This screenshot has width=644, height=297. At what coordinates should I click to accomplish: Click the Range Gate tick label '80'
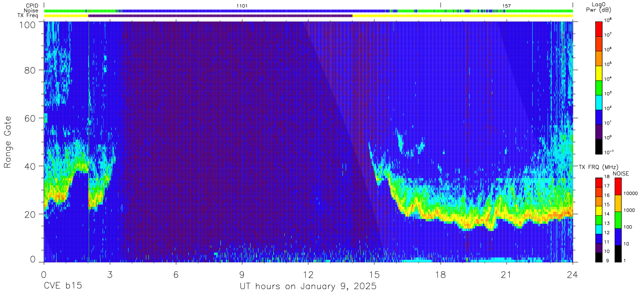tap(31, 70)
